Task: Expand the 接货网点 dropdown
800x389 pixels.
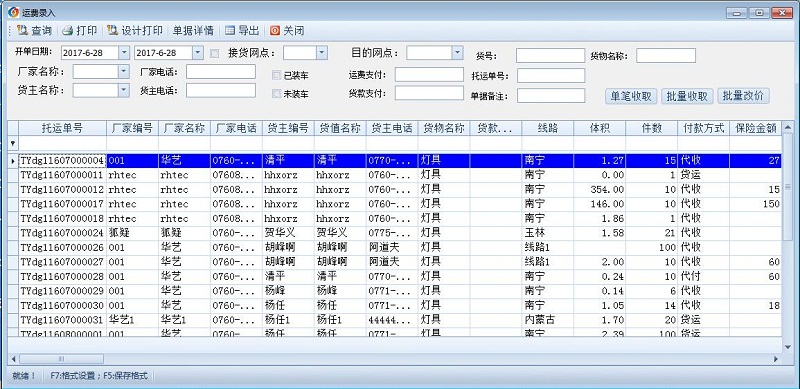Action: click(321, 53)
